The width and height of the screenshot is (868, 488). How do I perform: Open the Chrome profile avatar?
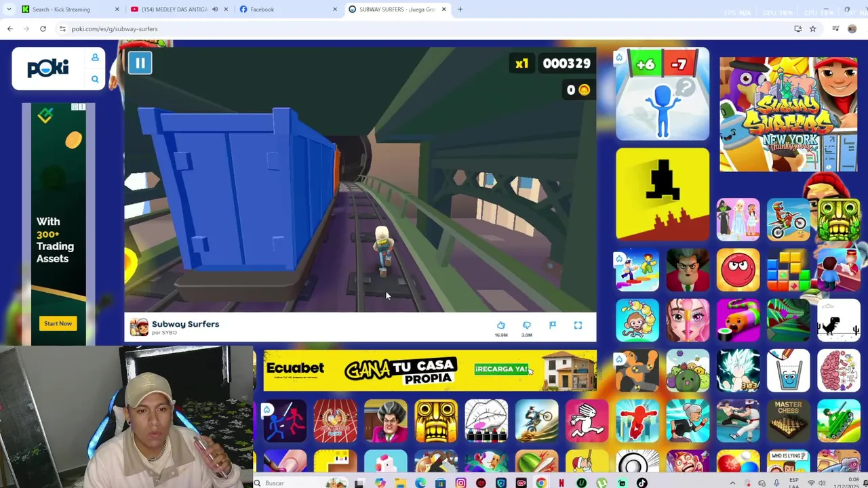(x=852, y=29)
